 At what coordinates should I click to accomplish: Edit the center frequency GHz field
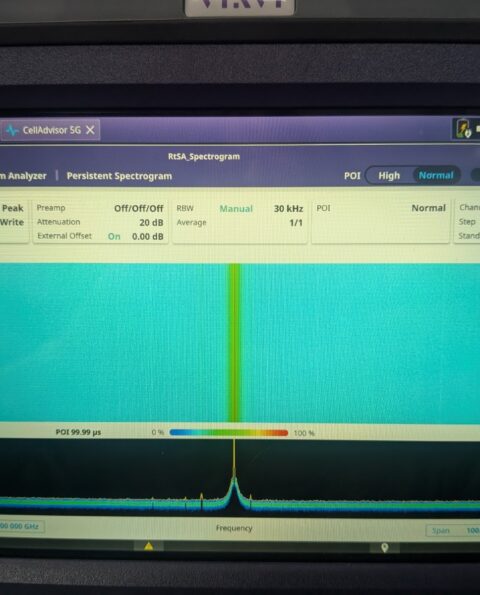coord(21,526)
